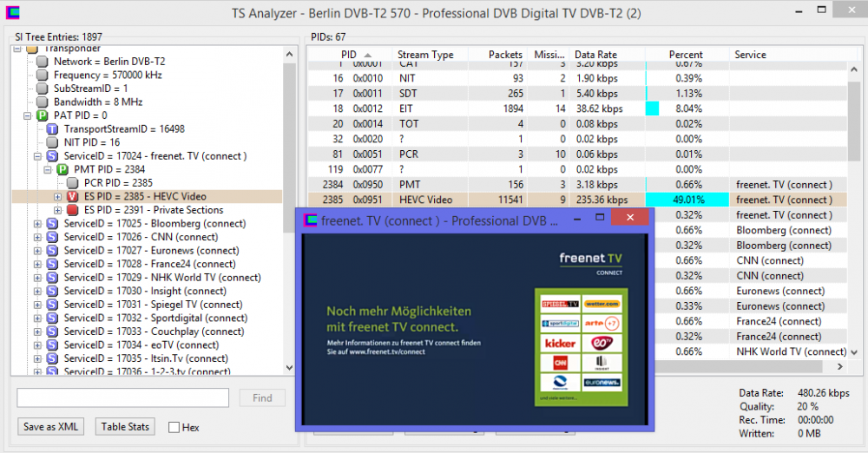The width and height of the screenshot is (868, 453).
Task: Click the ServiceID 17025 Bloomberg icon
Action: (x=52, y=224)
